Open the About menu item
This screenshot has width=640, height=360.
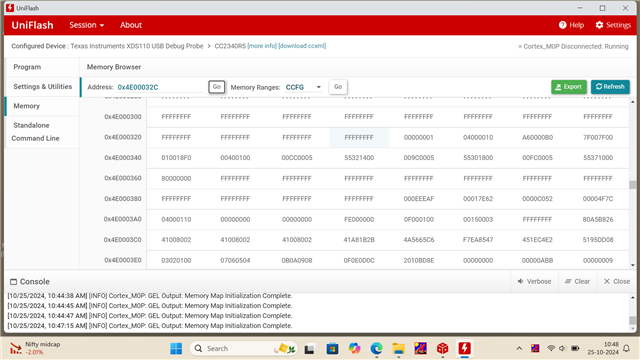coord(131,25)
